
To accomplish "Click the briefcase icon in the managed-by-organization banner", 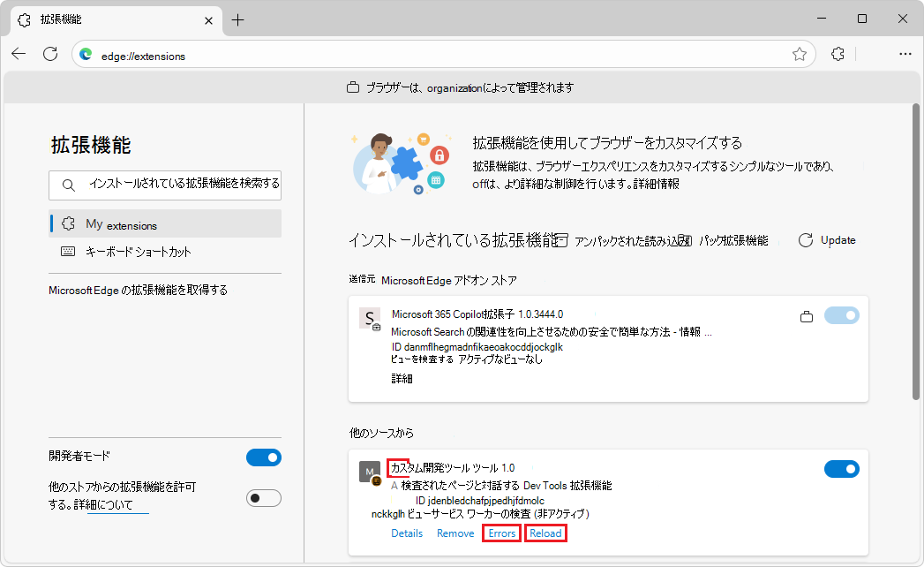I will point(353,88).
